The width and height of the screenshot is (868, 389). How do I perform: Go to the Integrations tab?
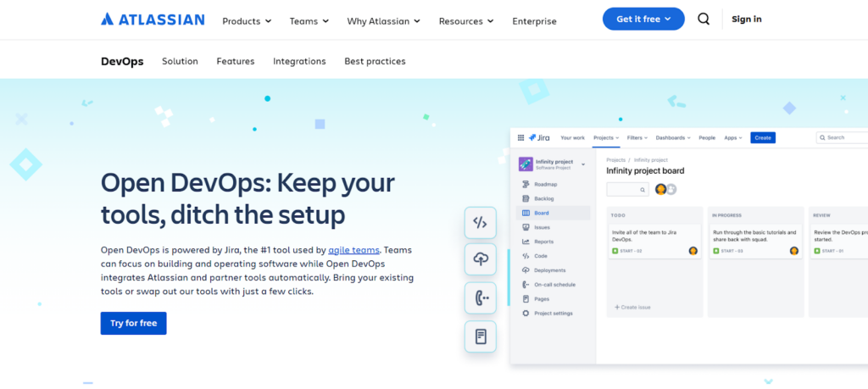pyautogui.click(x=299, y=61)
